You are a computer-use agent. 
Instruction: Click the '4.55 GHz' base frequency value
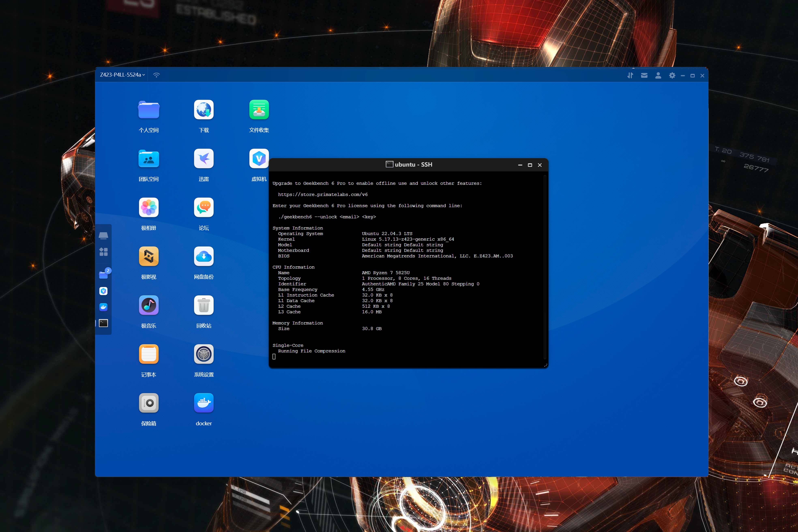click(373, 289)
